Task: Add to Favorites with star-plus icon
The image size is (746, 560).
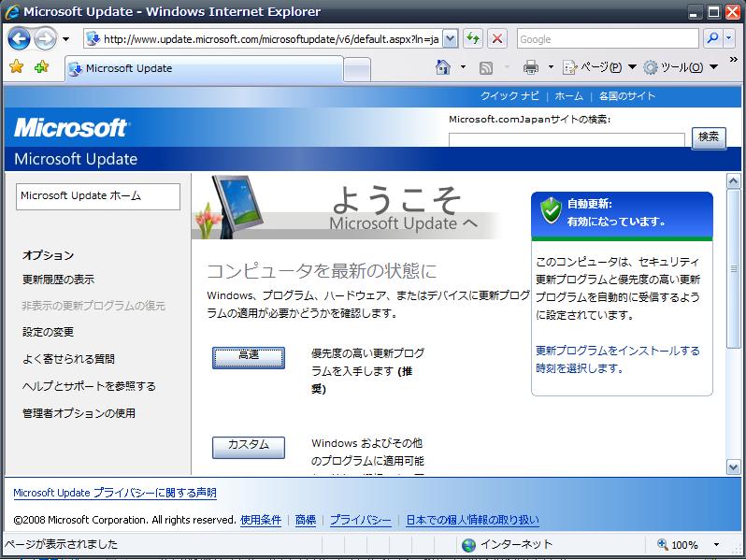Action: 41,67
